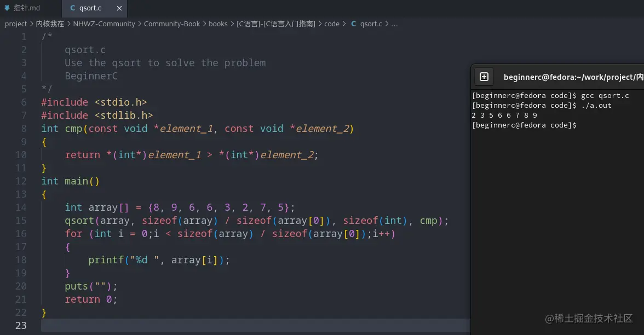Click the 'element_2' parameter on line 8

point(322,129)
